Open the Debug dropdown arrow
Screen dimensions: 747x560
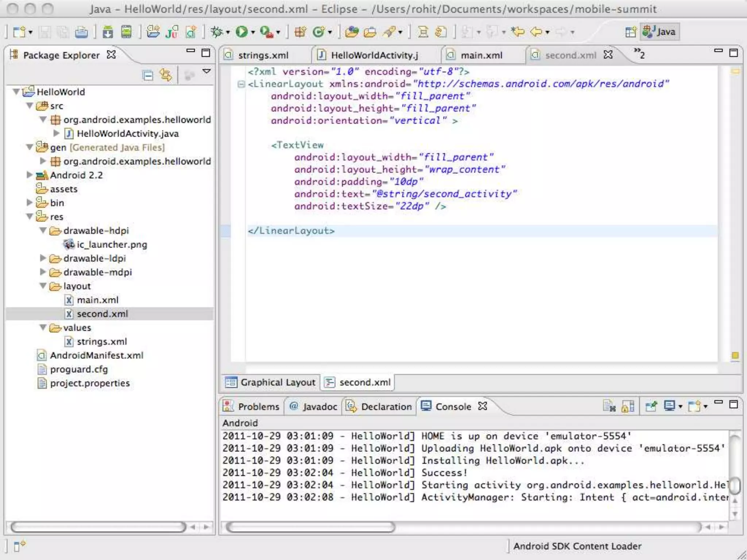pyautogui.click(x=228, y=32)
